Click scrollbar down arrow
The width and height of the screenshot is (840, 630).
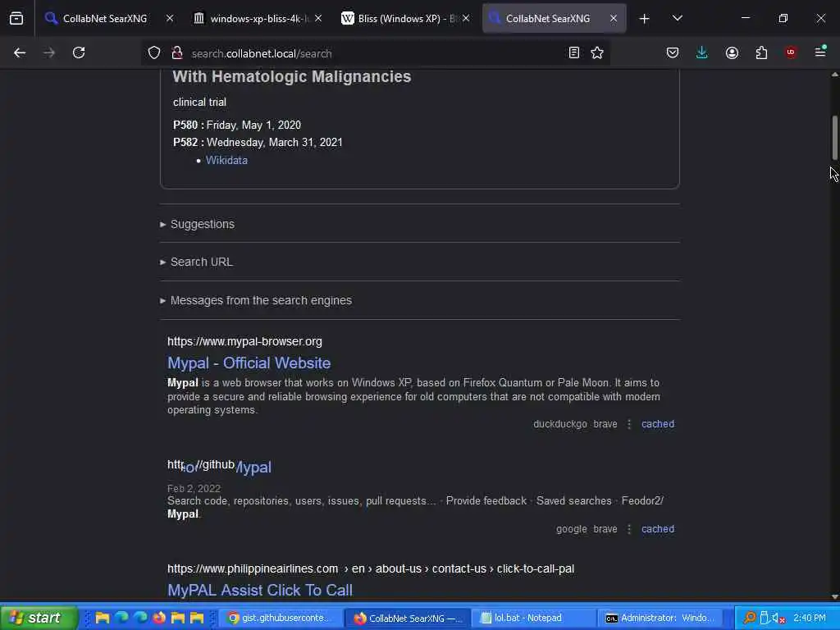[x=834, y=596]
